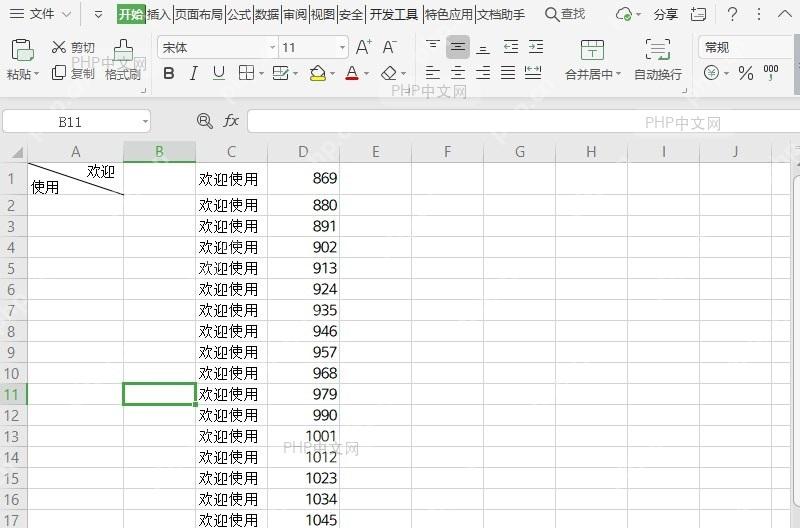This screenshot has height=528, width=800.
Task: Open the font name dropdown
Action: 272,47
